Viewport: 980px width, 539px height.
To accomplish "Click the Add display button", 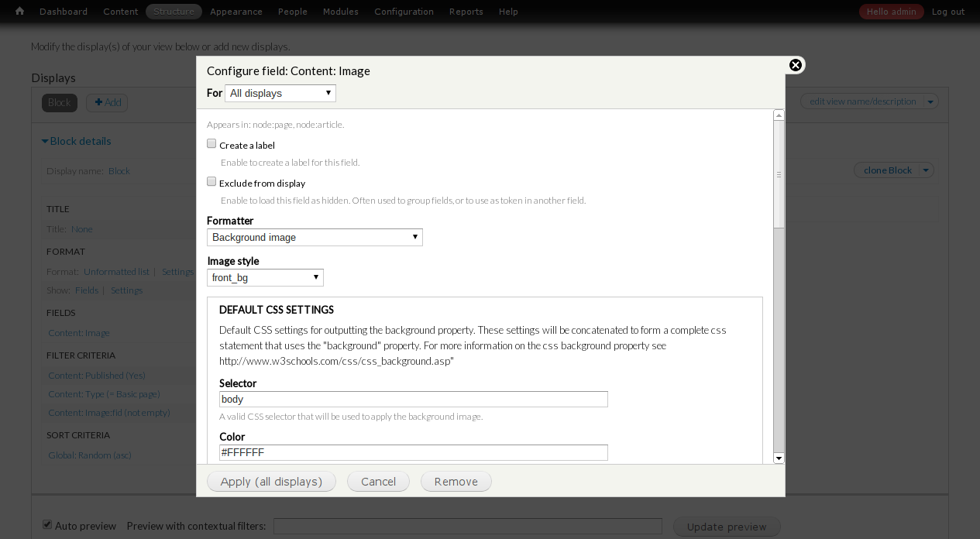I will tap(107, 102).
